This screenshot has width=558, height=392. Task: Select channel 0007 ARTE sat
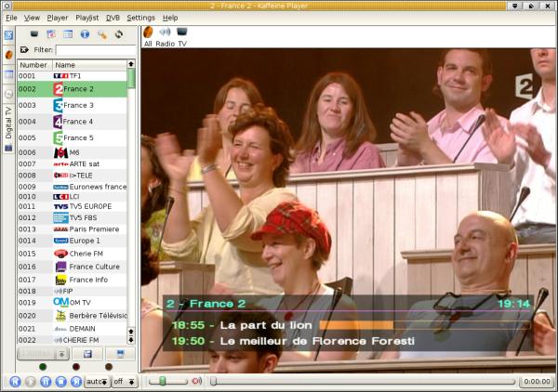click(x=73, y=163)
